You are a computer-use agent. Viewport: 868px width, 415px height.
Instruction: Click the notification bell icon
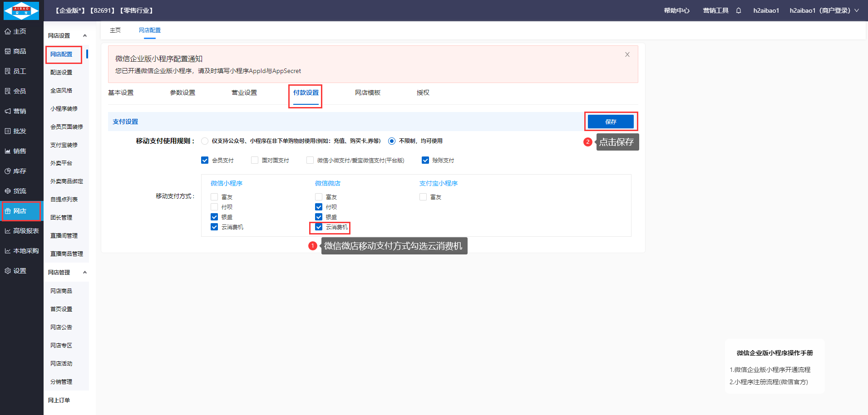[739, 10]
